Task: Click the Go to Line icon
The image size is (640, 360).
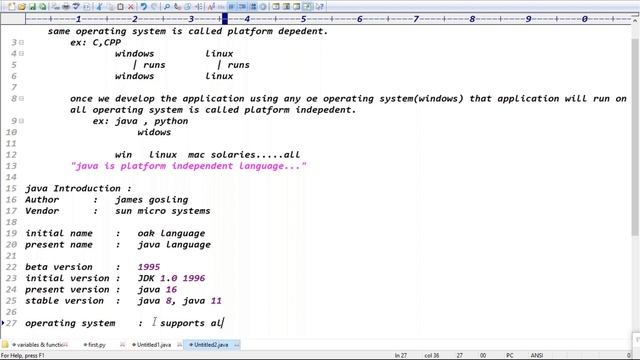Action: 198,7
